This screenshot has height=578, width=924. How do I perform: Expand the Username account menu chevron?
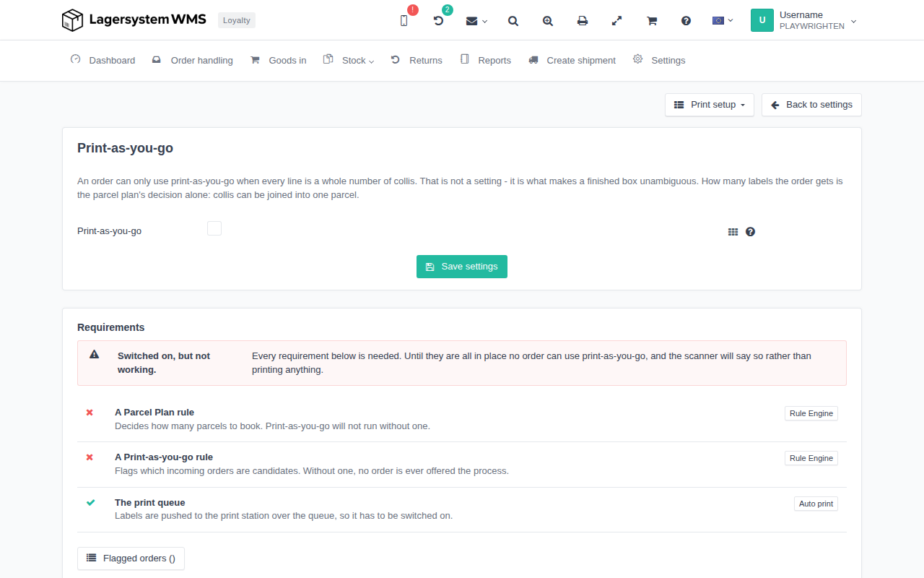point(854,21)
